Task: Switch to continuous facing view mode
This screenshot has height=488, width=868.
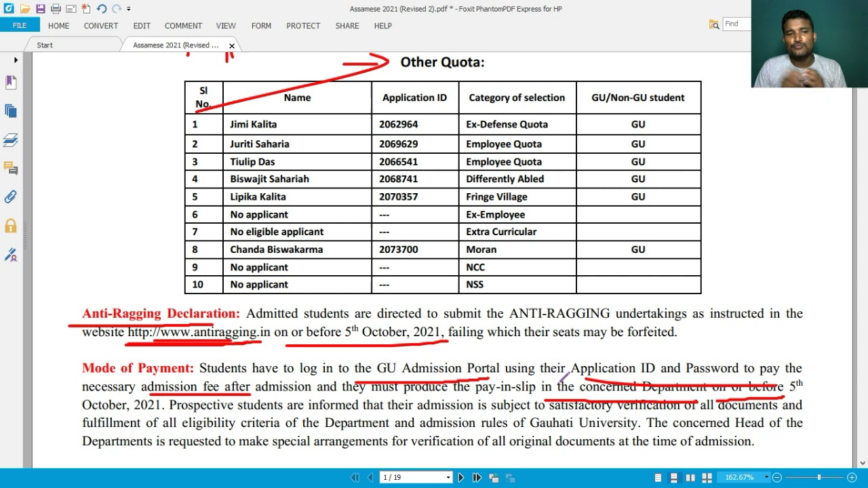Action: [x=707, y=478]
